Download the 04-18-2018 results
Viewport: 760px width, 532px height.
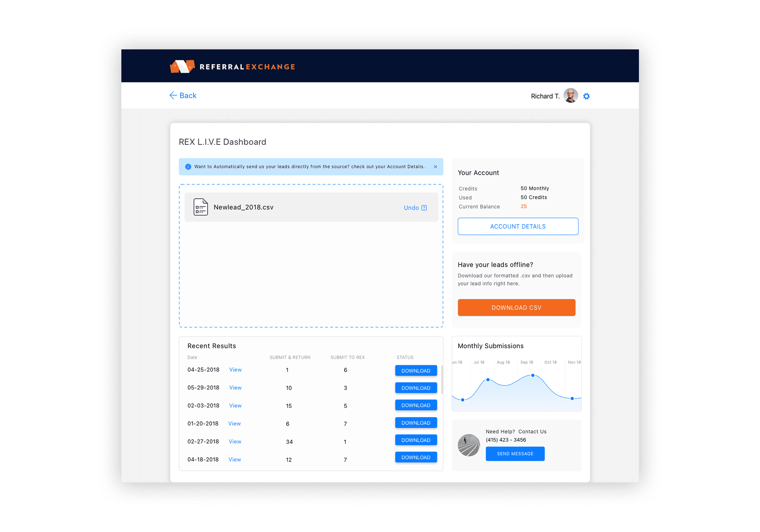[416, 457]
